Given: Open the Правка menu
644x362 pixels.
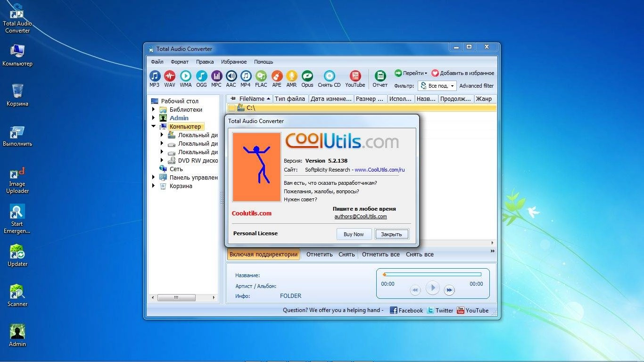Looking at the screenshot, I should point(205,62).
